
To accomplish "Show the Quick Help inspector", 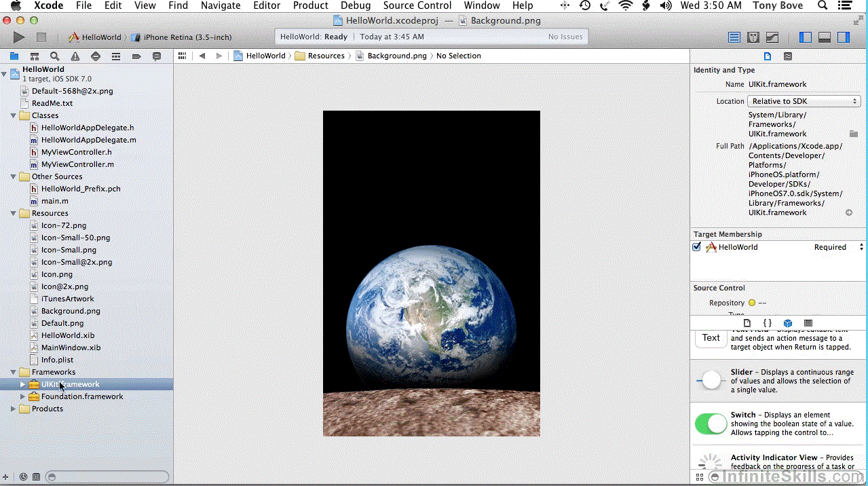I will point(788,56).
